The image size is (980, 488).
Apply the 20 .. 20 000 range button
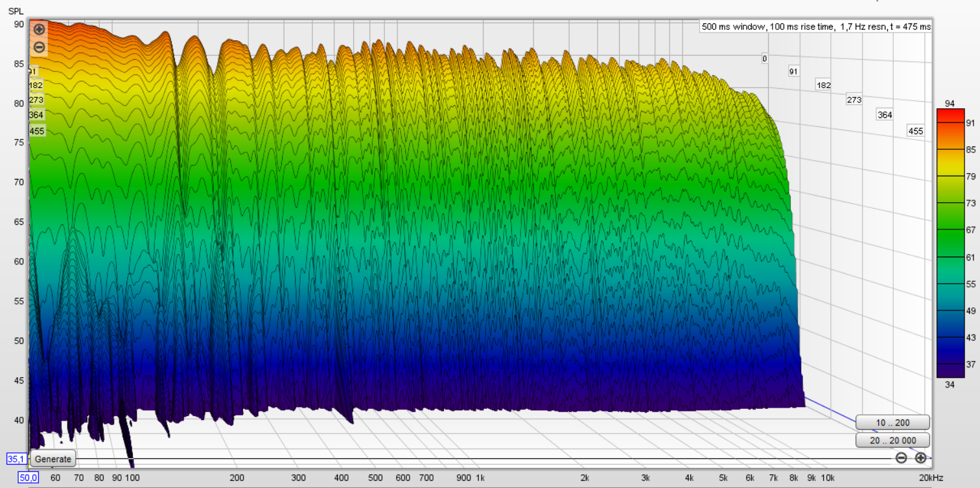pos(892,441)
